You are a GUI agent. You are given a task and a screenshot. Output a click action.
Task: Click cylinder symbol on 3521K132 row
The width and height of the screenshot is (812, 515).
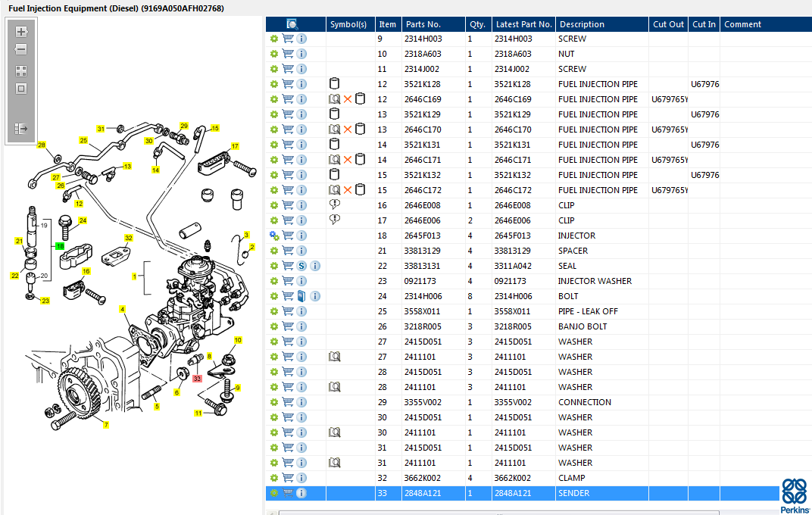335,174
